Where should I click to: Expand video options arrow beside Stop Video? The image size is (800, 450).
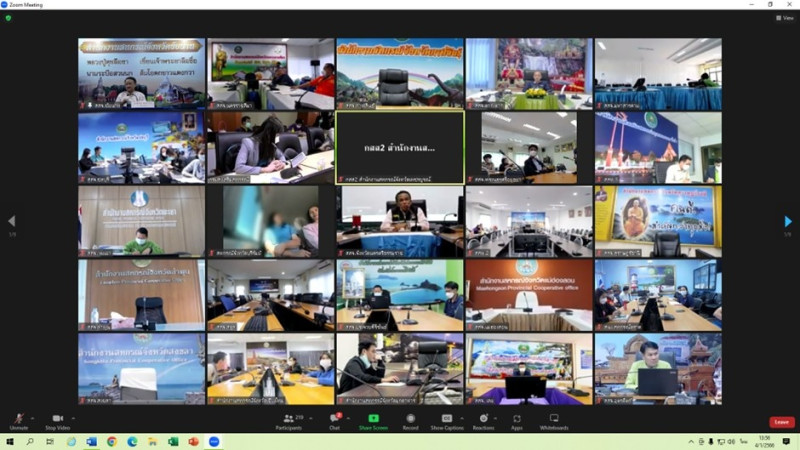pos(74,418)
